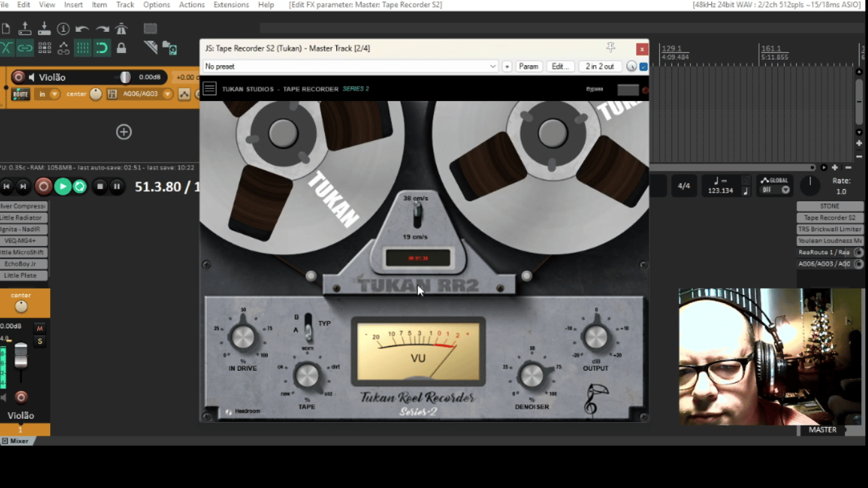The height and width of the screenshot is (488, 868).
Task: Toggle FX enable checkbox in plugin header
Action: tap(644, 66)
